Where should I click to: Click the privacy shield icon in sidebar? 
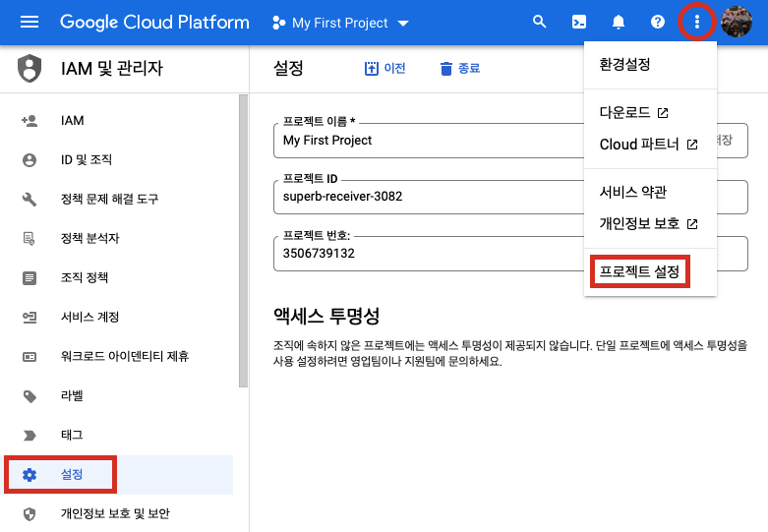click(x=30, y=514)
